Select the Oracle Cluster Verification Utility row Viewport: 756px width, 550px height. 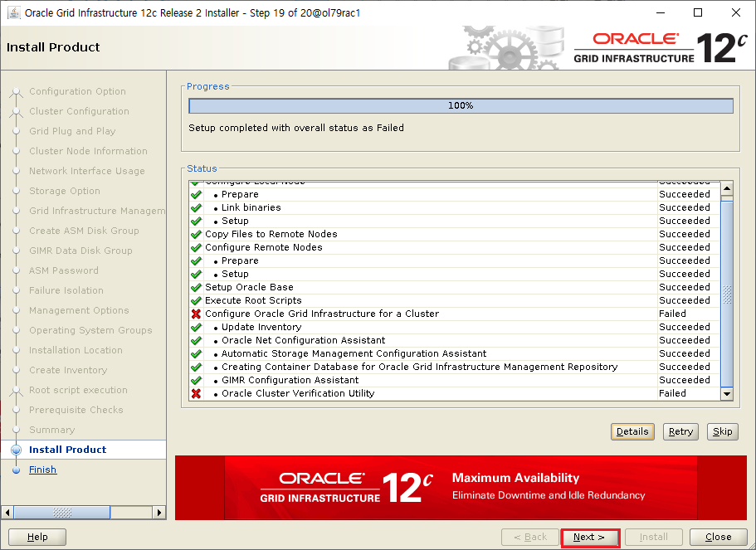(455, 393)
